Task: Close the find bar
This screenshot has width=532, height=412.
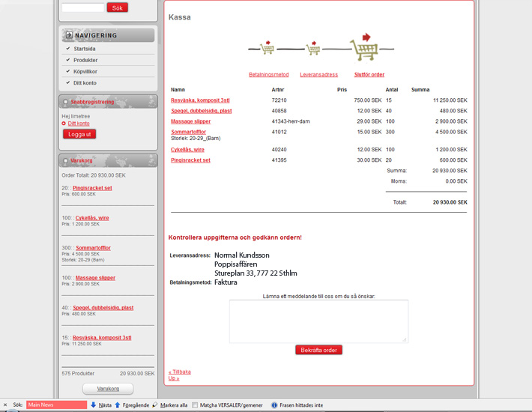Action: [x=5, y=405]
